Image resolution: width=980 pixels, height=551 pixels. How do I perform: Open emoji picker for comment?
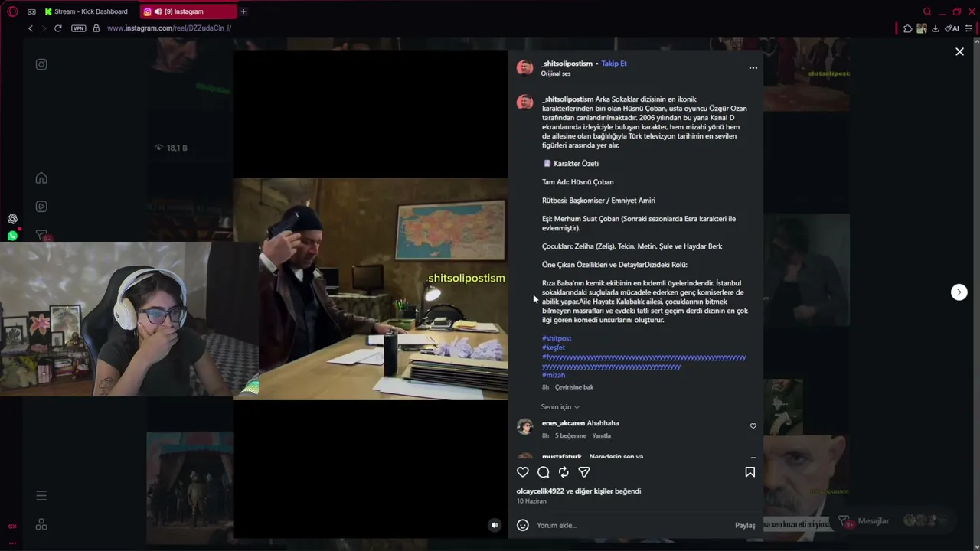tap(523, 525)
